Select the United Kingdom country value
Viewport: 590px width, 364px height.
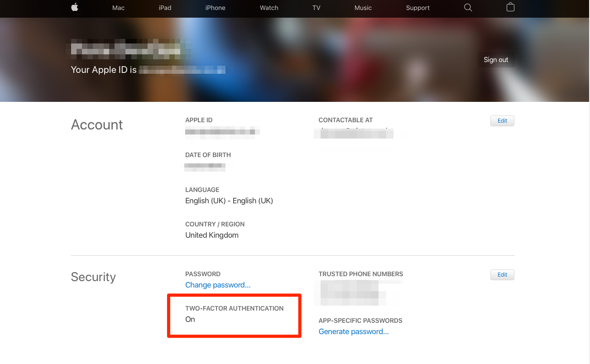click(212, 235)
